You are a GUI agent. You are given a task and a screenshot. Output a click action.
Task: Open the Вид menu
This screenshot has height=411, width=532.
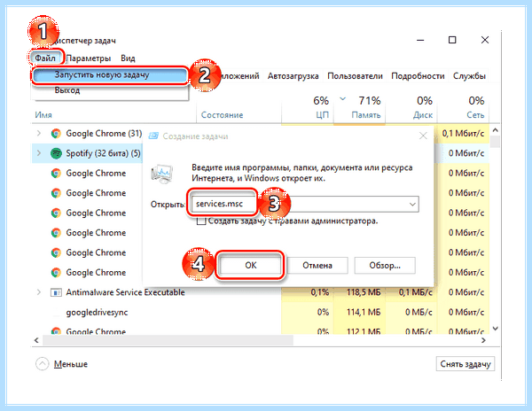coord(128,58)
